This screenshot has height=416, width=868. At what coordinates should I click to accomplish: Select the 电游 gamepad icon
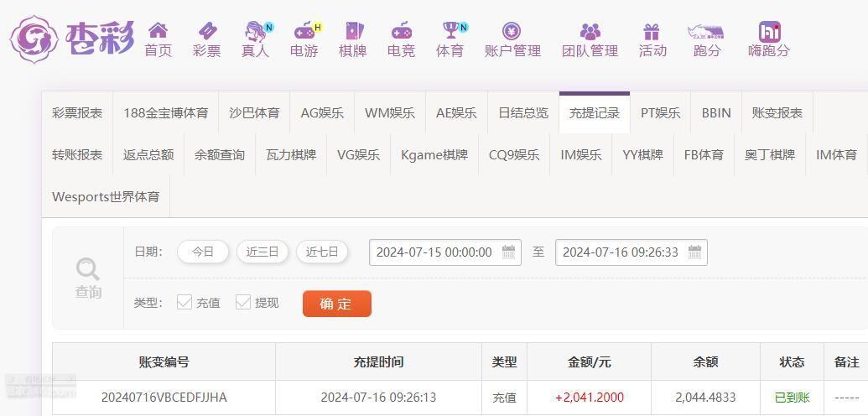[x=304, y=30]
